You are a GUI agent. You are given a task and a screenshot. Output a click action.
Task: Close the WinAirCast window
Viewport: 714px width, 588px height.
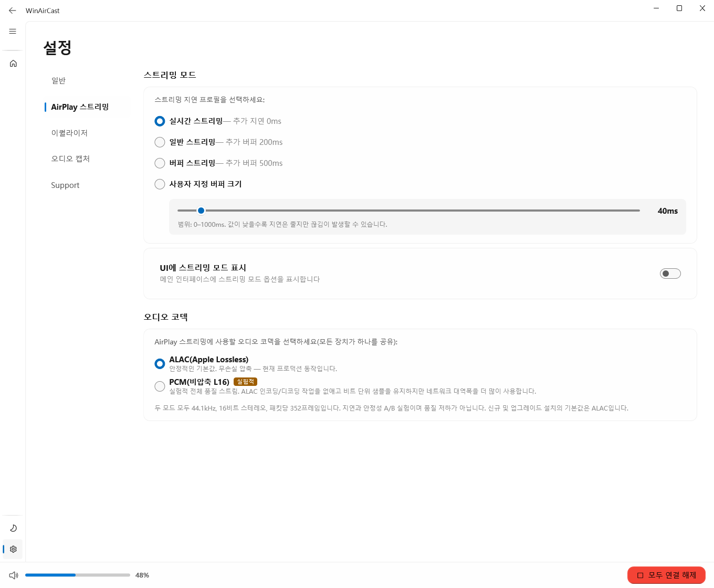pyautogui.click(x=702, y=8)
